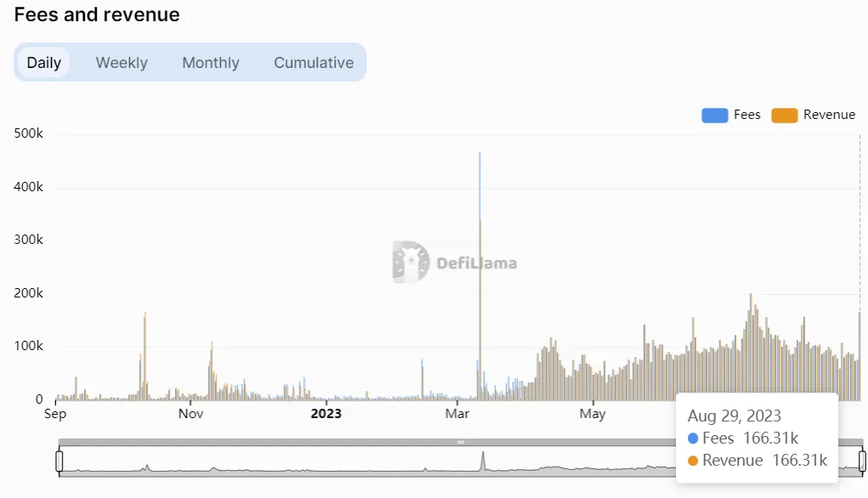
Task: Toggle the Fees series in legend
Action: click(x=731, y=115)
